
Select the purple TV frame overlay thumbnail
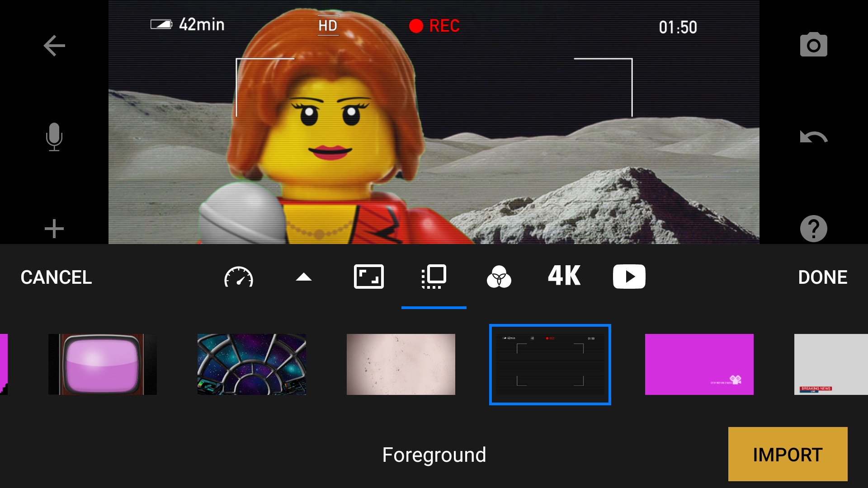point(102,364)
